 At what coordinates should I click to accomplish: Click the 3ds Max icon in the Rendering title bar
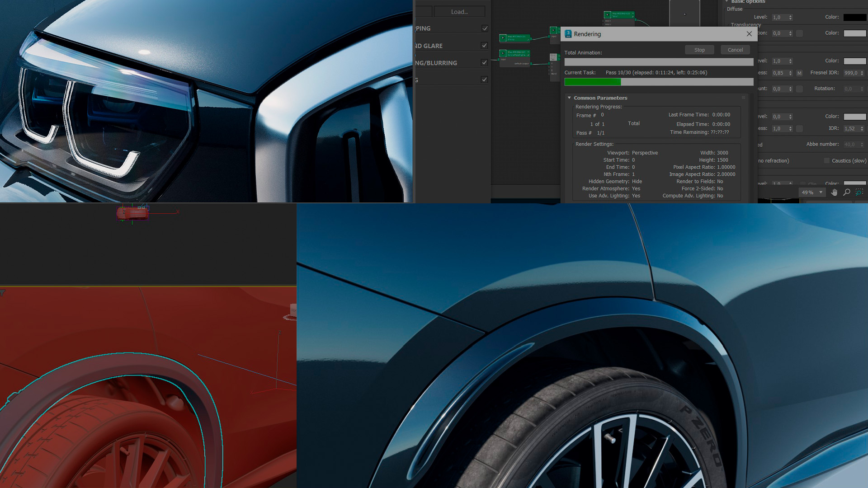click(x=568, y=34)
